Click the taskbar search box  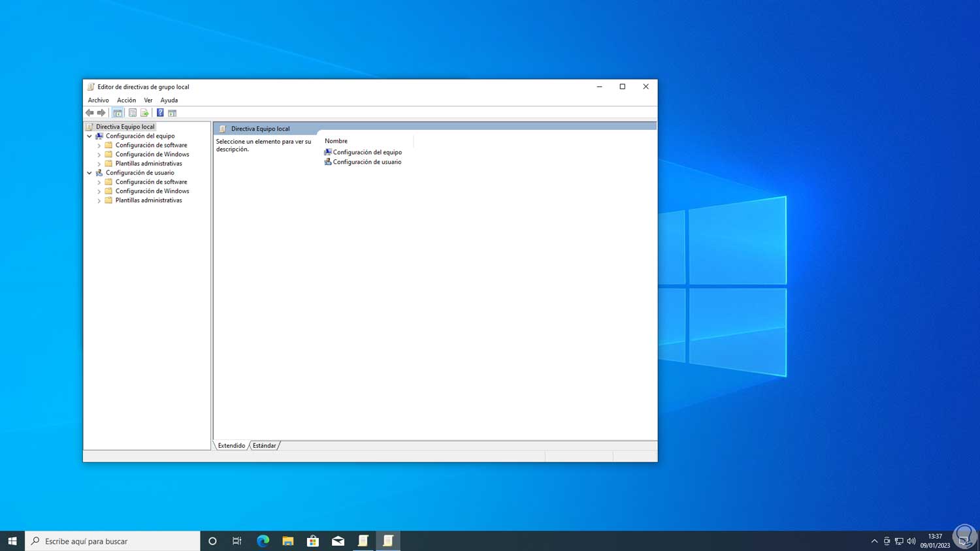(x=112, y=541)
